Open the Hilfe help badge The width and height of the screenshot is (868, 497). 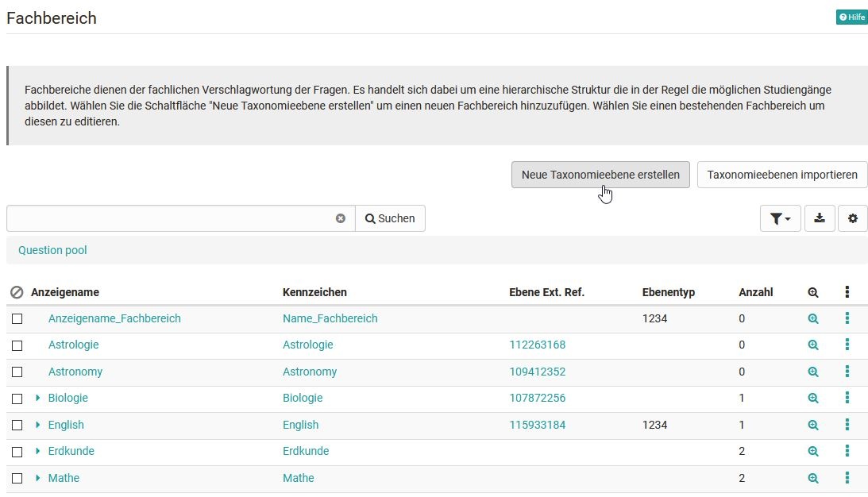point(852,17)
